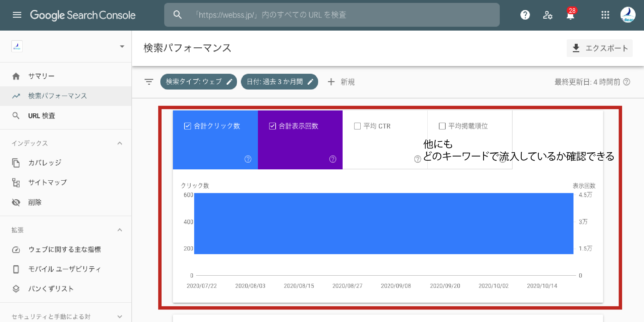Edit the 検索タイプ: ウェブ filter chip
The width and height of the screenshot is (644, 322).
point(199,82)
